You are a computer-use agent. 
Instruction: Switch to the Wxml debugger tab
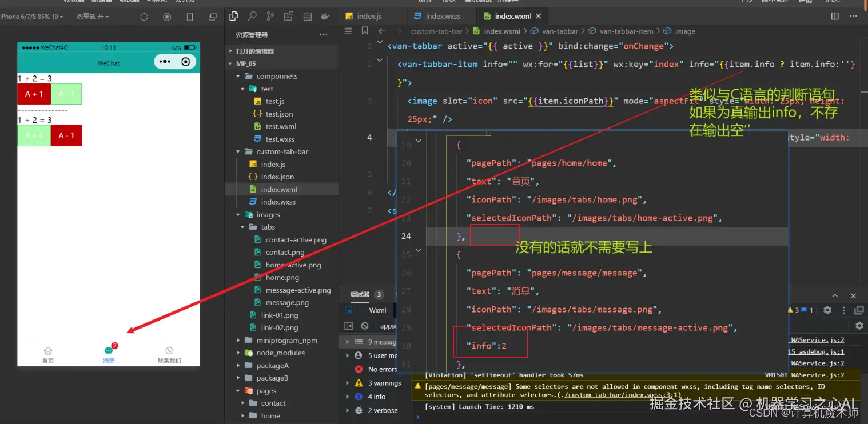(x=377, y=310)
